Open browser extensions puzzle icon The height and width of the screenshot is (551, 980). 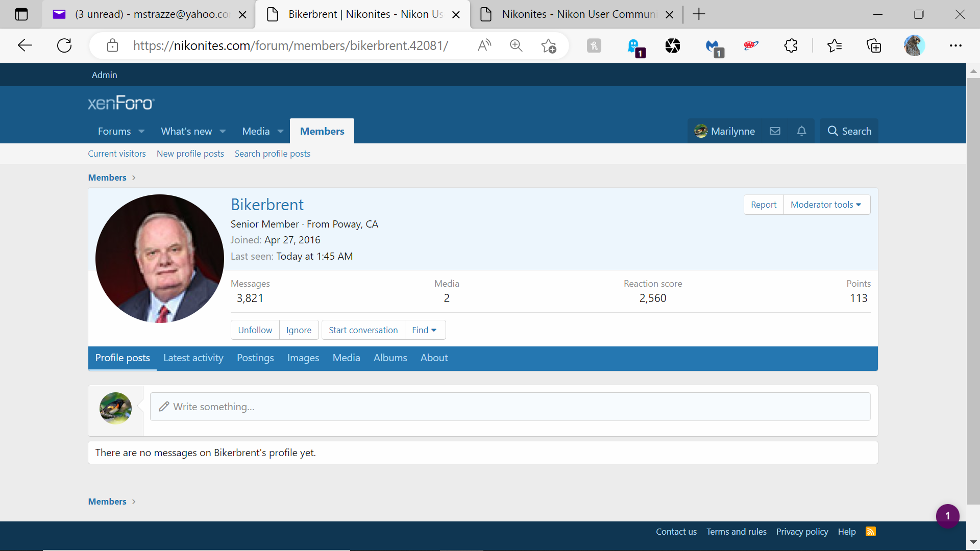(791, 45)
